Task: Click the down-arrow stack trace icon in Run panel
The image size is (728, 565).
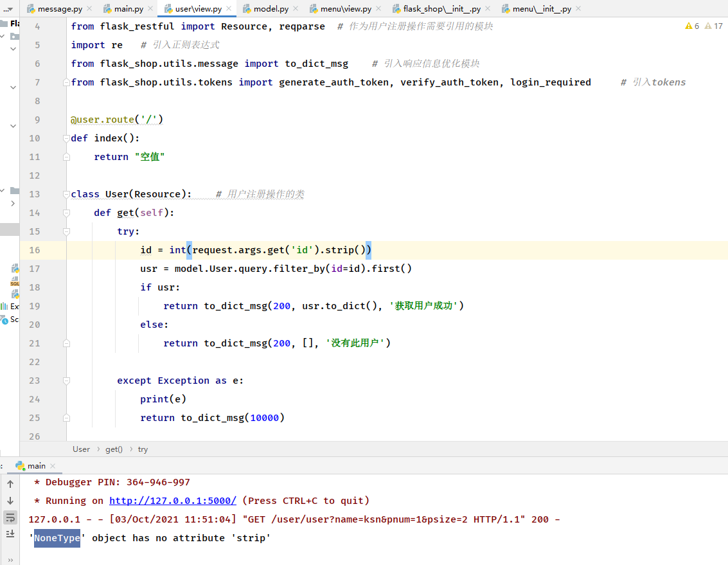Action: pyautogui.click(x=10, y=501)
